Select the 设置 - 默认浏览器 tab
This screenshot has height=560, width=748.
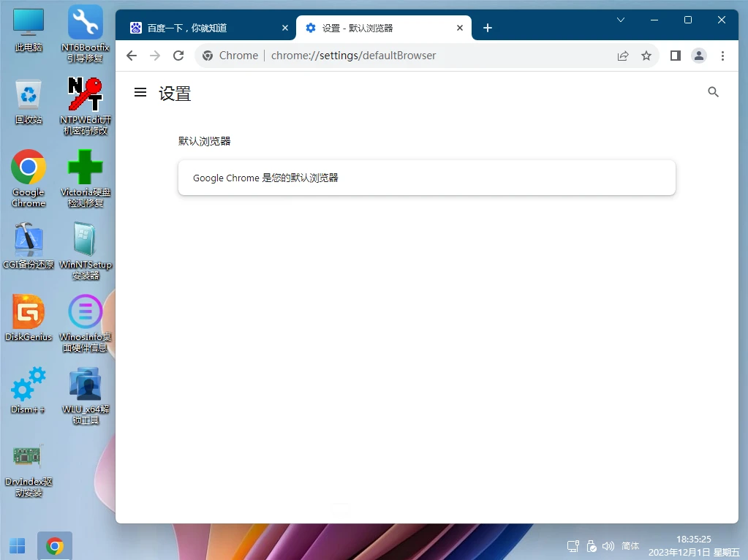pyautogui.click(x=384, y=28)
